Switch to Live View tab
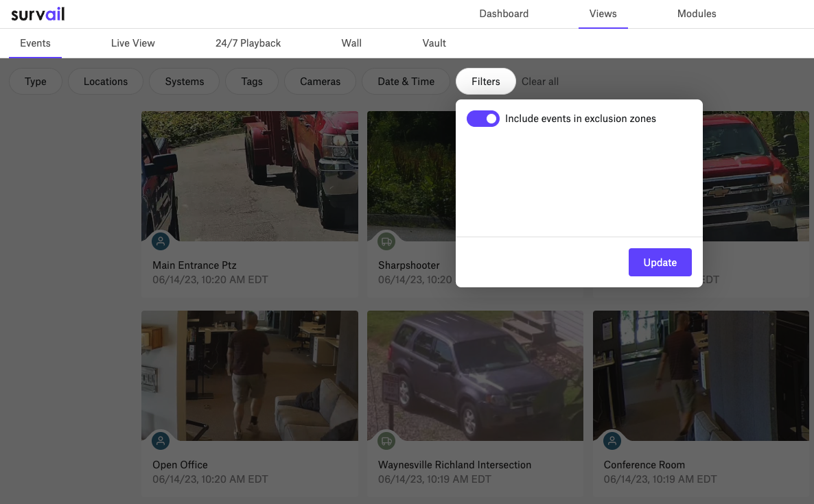814x504 pixels. pyautogui.click(x=133, y=43)
